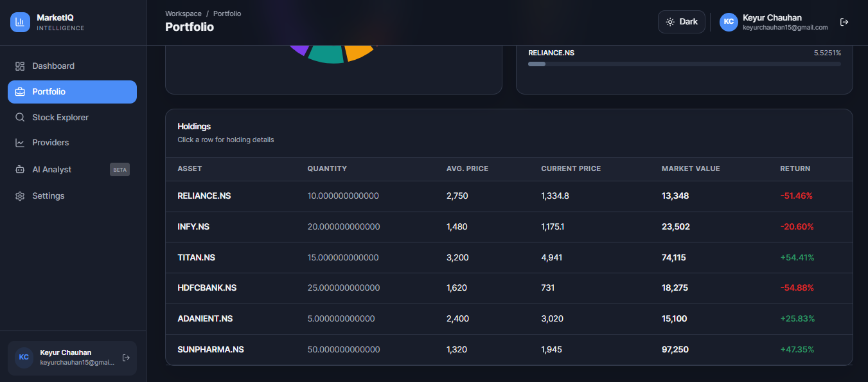Click the QUANTITY column header
Image resolution: width=868 pixels, height=382 pixels.
(327, 169)
